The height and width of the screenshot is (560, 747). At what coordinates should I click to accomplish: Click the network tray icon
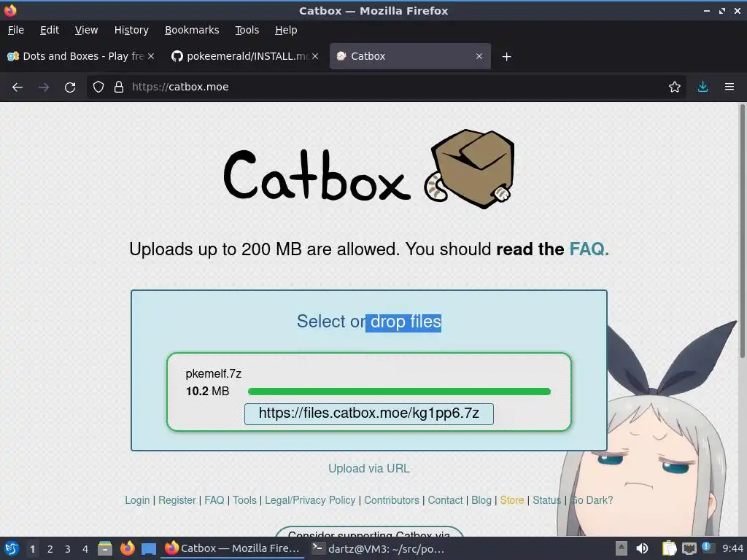click(x=689, y=548)
